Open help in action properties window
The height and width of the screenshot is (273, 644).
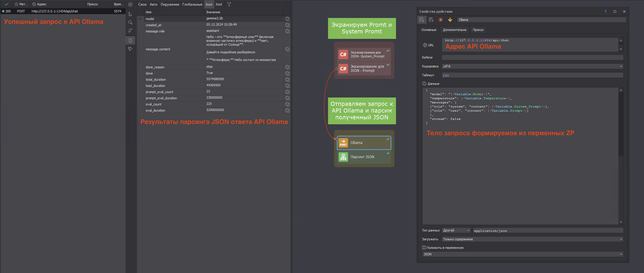pyautogui.click(x=605, y=11)
